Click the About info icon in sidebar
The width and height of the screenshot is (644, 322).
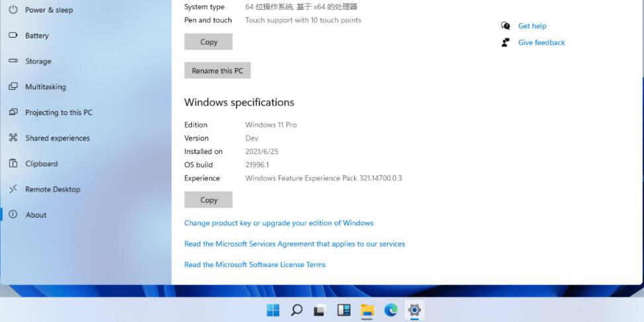[13, 214]
